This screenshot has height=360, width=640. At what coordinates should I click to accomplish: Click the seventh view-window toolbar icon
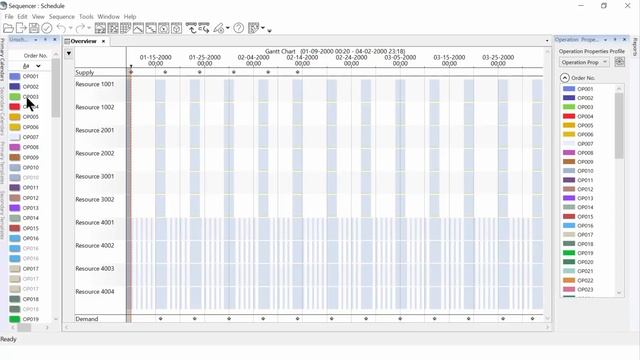coord(176,28)
